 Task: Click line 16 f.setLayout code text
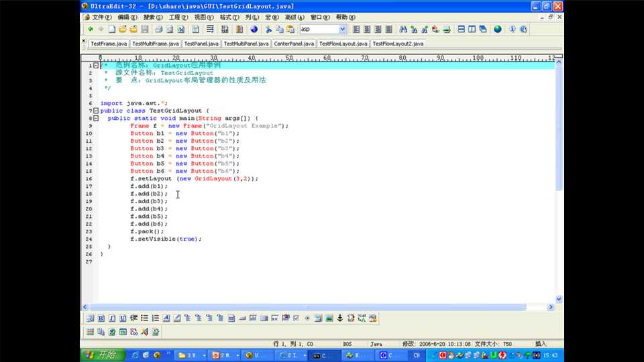pyautogui.click(x=195, y=178)
